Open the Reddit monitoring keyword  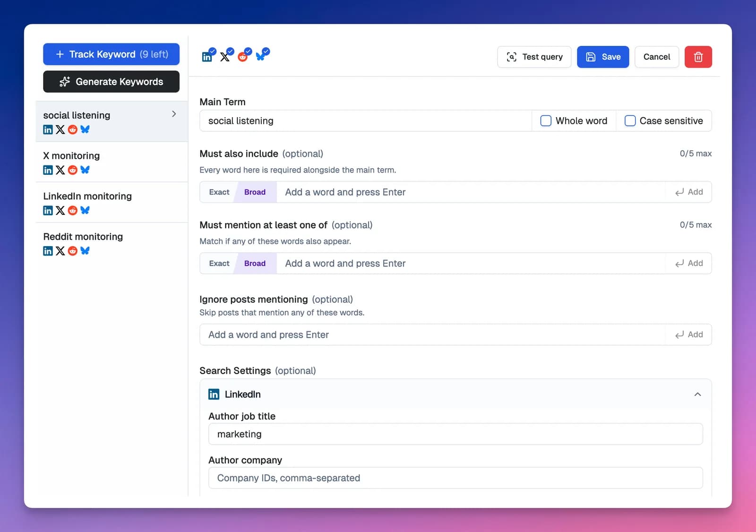click(112, 243)
